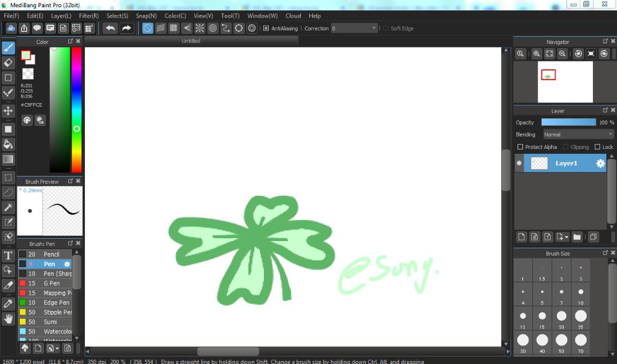This screenshot has height=364, width=617.
Task: Select the Gradient tool
Action: click(8, 159)
